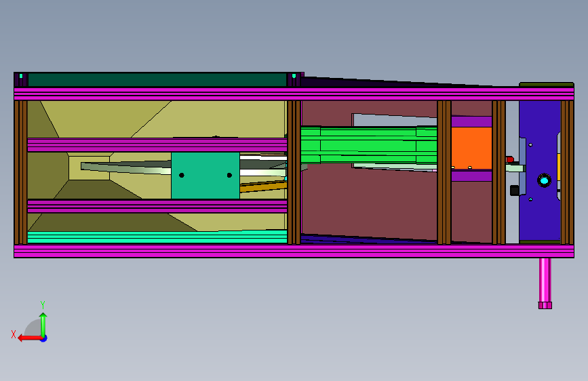Click the blue Z axis dot at triad origin

[44, 338]
